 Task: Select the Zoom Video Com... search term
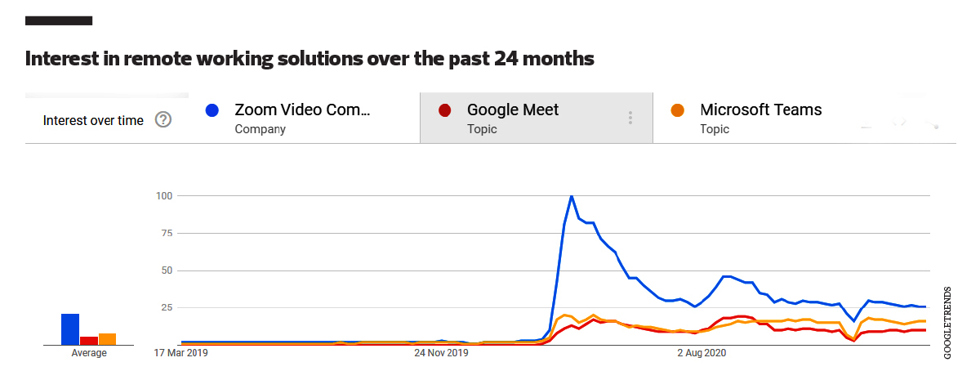pyautogui.click(x=302, y=110)
